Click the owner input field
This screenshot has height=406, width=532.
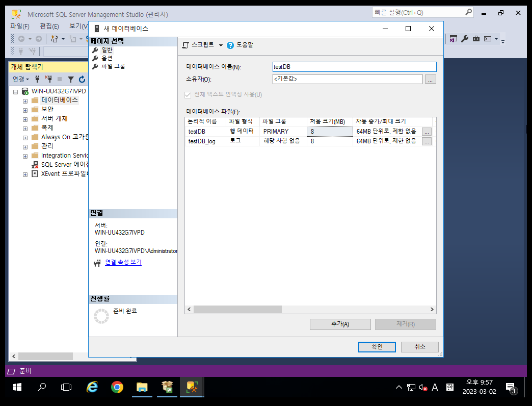(x=348, y=79)
